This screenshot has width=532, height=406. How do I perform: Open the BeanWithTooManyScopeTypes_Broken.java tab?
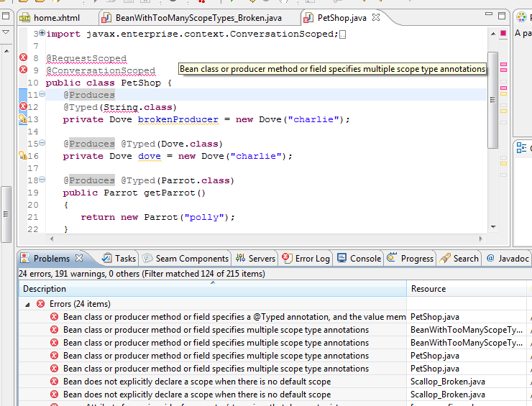(x=192, y=18)
